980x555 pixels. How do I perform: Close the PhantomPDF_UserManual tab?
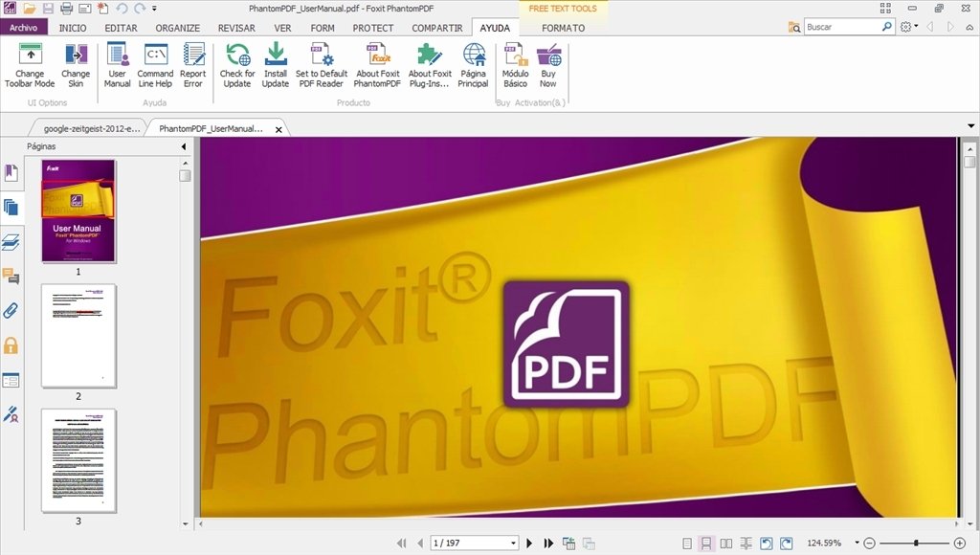[x=278, y=129]
